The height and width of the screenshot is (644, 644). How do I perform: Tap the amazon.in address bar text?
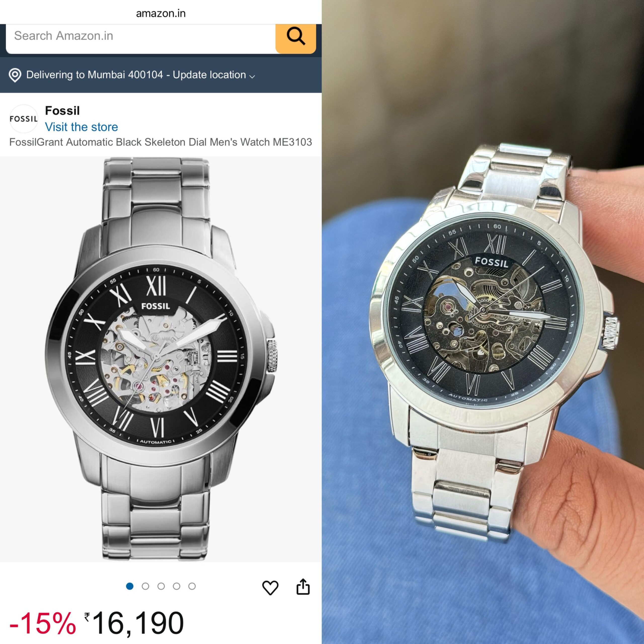[x=161, y=13]
